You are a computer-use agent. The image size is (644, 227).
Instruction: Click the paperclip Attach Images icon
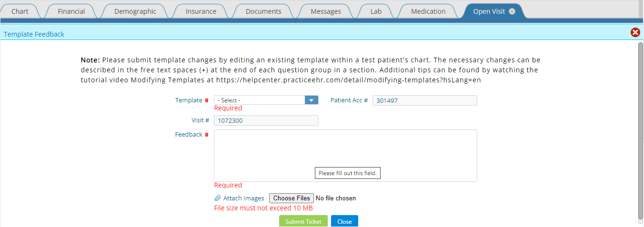coord(218,198)
